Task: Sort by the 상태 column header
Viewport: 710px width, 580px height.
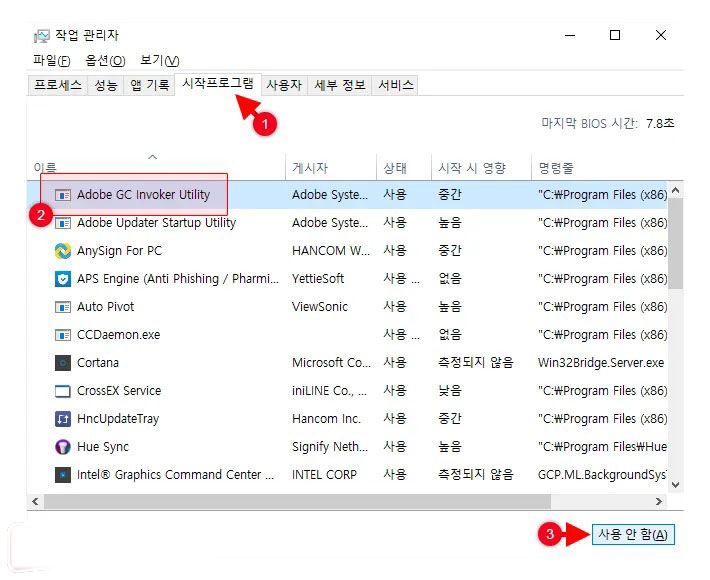Action: [404, 167]
